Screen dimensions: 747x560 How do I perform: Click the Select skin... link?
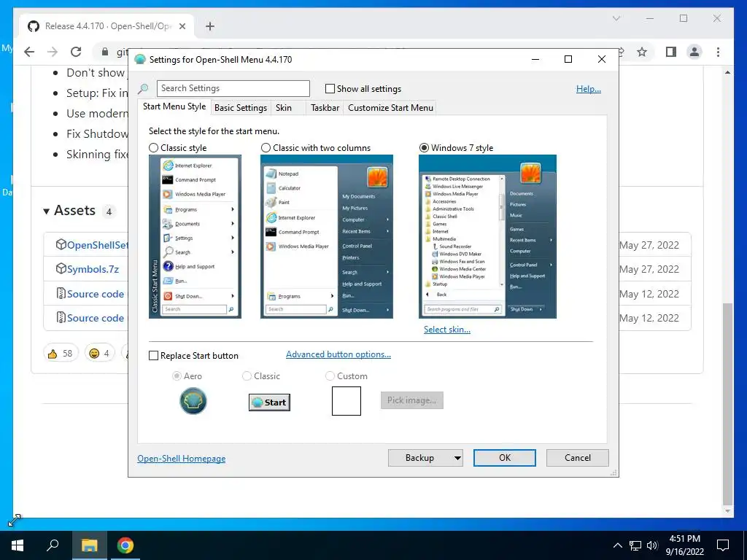[447, 330]
